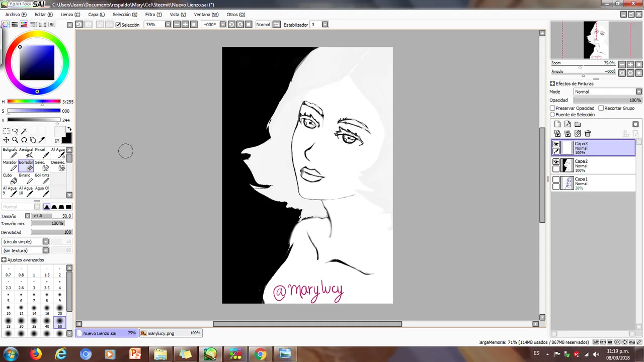
Task: Enable the Preservar Opacidad checkbox
Action: pyautogui.click(x=552, y=108)
